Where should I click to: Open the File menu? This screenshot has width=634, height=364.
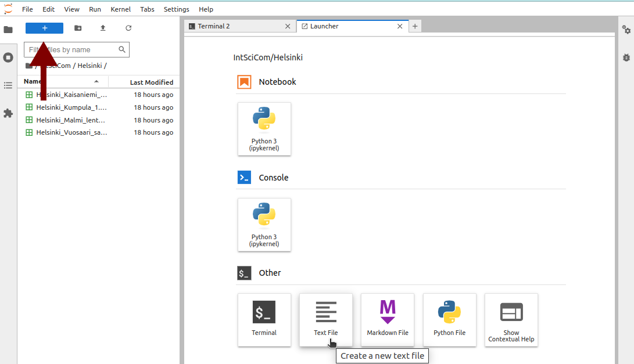tap(27, 9)
